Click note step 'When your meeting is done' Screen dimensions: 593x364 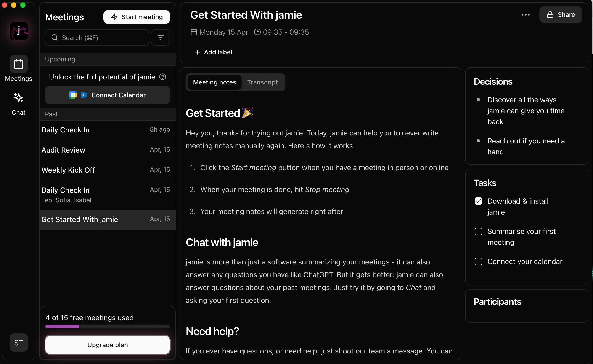pyautogui.click(x=275, y=190)
